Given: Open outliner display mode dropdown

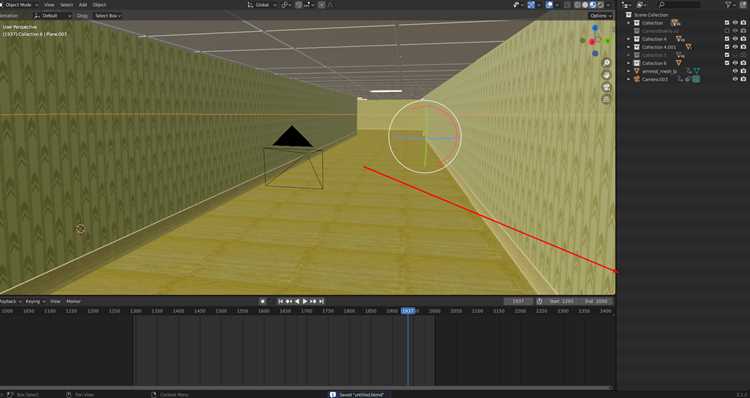Looking at the screenshot, I should click(627, 5).
